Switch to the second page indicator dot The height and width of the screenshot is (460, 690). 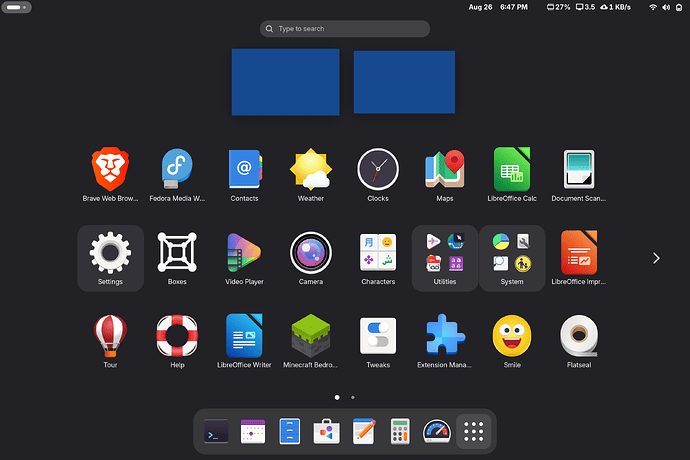point(353,397)
